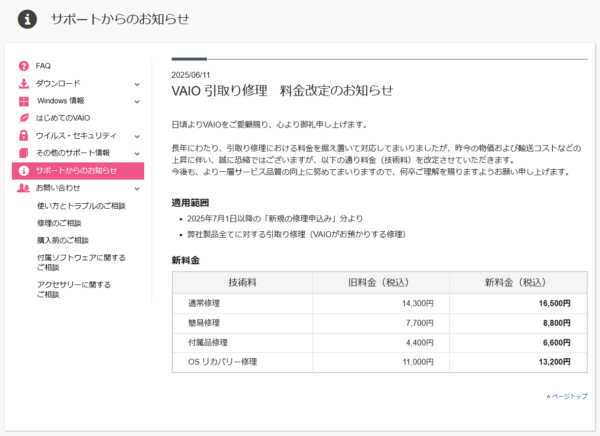Click the new price 6,600円
This screenshot has width=600, height=436.
click(556, 343)
